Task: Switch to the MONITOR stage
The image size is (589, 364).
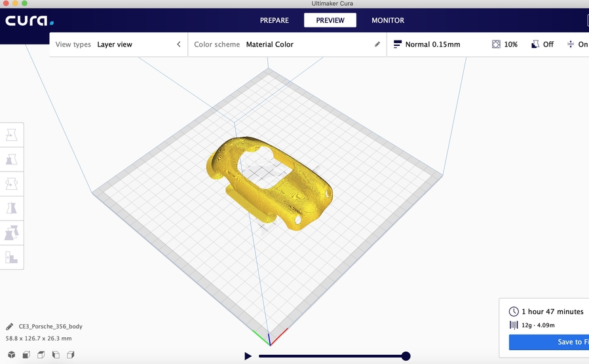Action: pos(388,20)
